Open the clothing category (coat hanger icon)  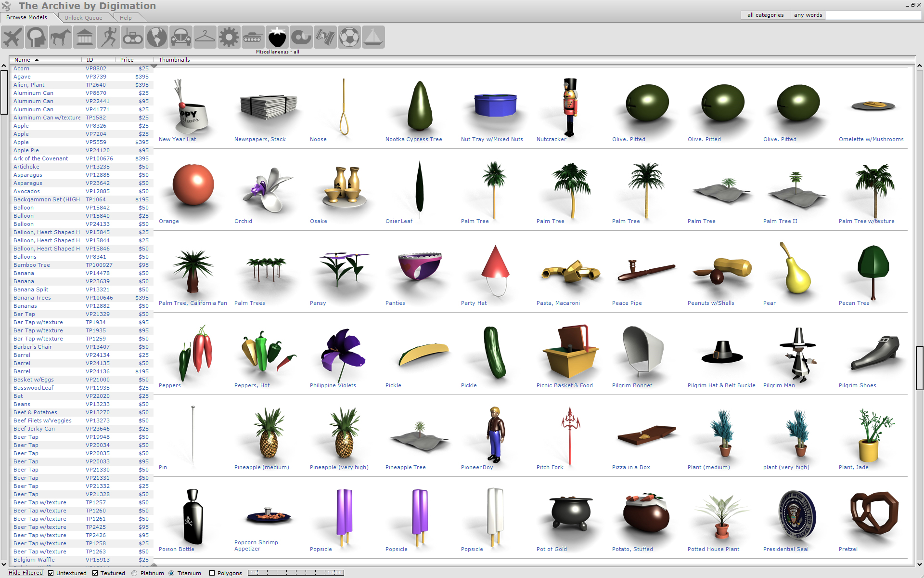pos(205,37)
